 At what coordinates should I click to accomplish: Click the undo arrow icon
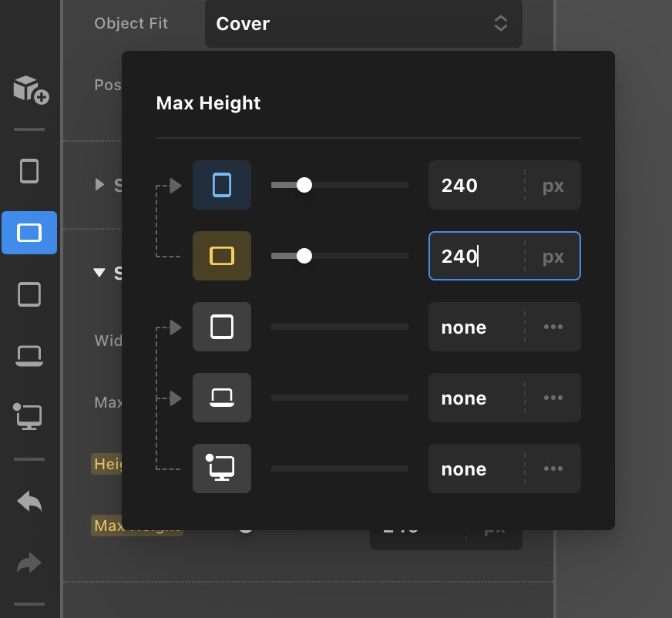(29, 502)
